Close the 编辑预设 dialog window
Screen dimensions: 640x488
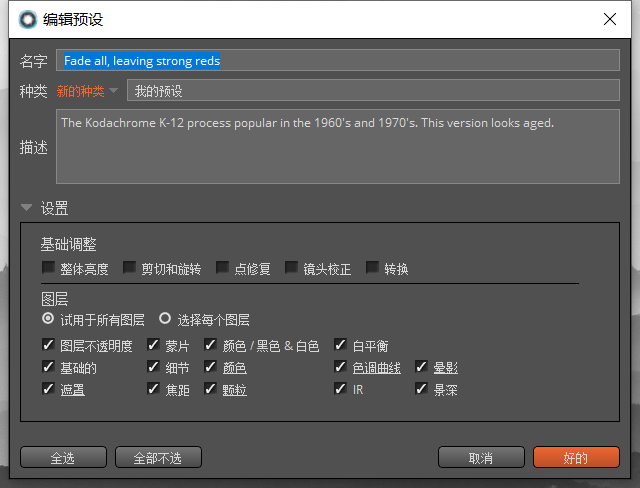[x=610, y=19]
